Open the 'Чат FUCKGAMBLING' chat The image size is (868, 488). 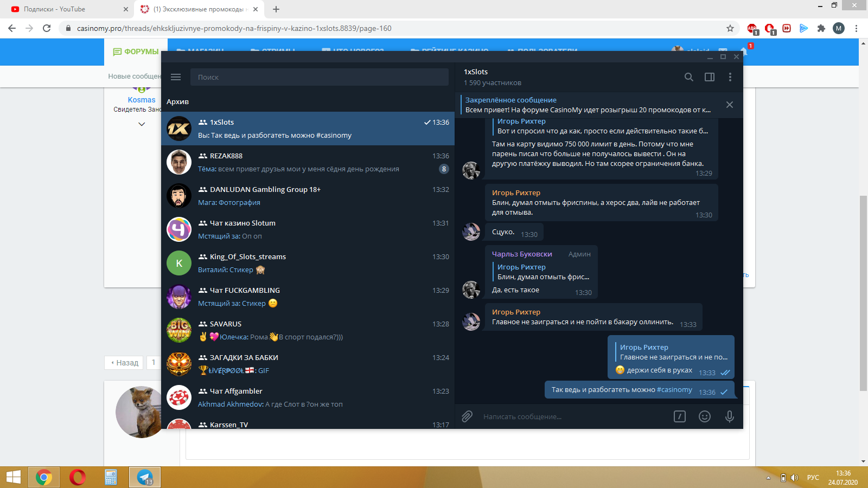coord(308,297)
